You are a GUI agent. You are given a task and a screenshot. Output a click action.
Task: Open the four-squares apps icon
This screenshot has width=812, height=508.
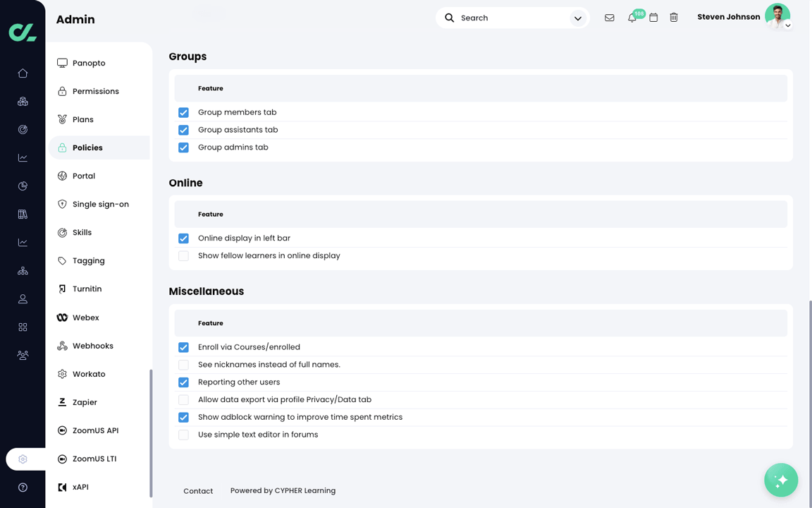tap(23, 327)
